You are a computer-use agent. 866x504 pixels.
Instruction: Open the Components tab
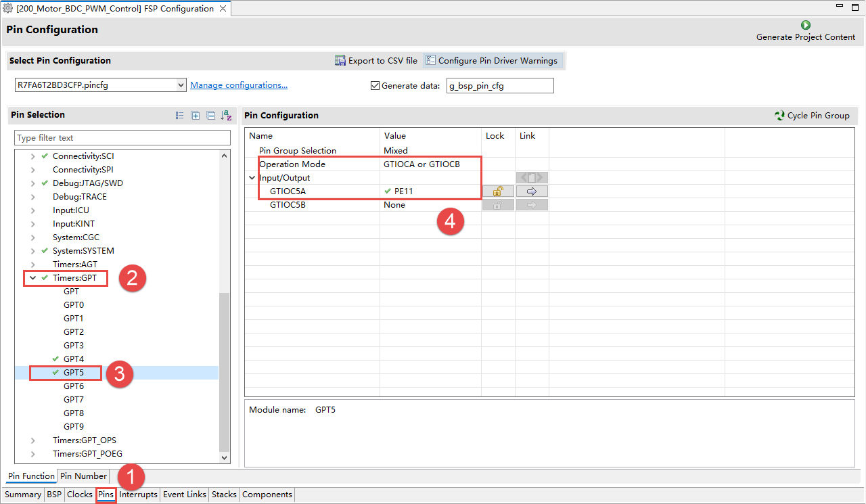(267, 495)
